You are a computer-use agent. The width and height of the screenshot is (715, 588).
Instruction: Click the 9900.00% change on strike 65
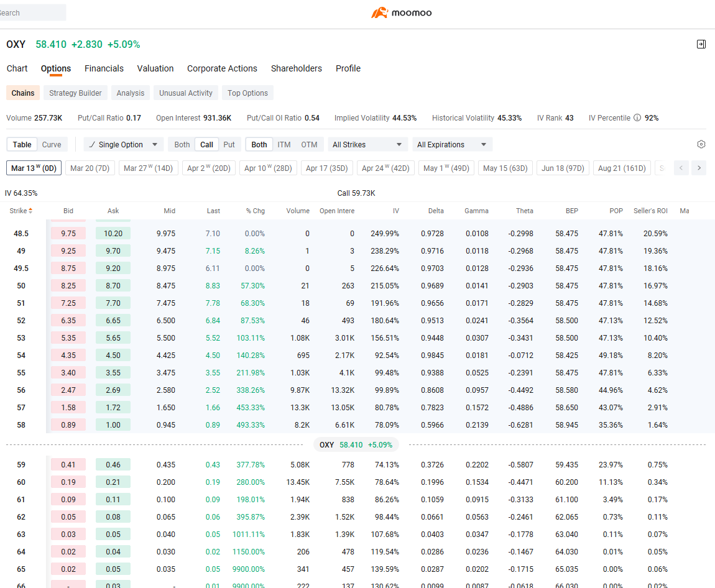(x=249, y=569)
